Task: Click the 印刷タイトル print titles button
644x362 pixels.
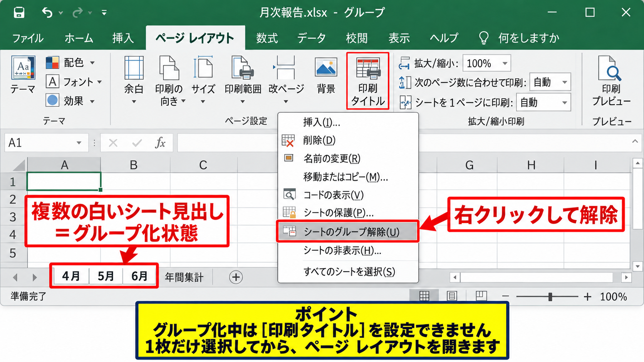Action: [x=368, y=81]
